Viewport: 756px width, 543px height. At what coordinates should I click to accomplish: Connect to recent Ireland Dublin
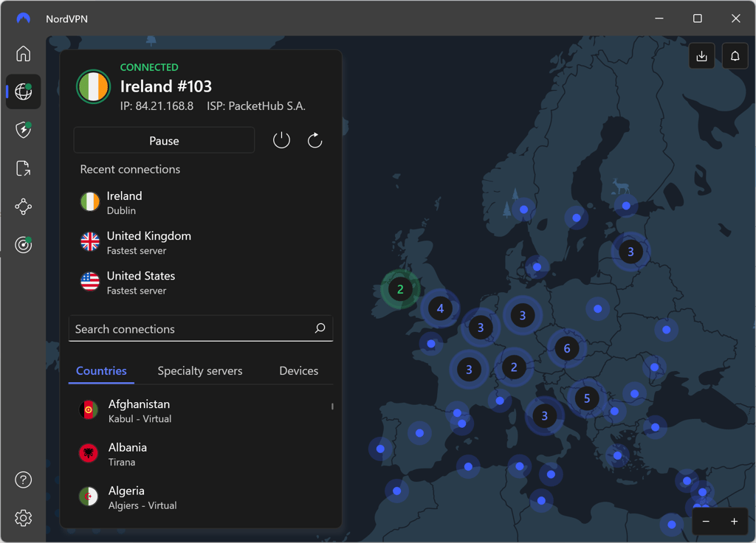click(201, 203)
